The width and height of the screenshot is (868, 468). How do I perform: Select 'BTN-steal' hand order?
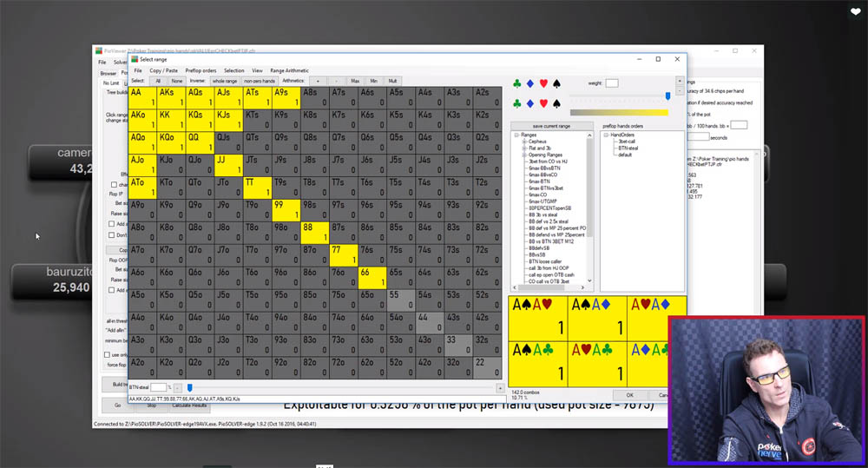coord(628,148)
